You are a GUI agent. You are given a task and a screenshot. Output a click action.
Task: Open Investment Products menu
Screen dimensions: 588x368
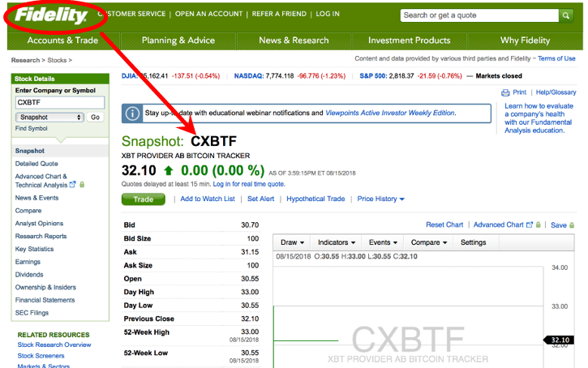(409, 41)
